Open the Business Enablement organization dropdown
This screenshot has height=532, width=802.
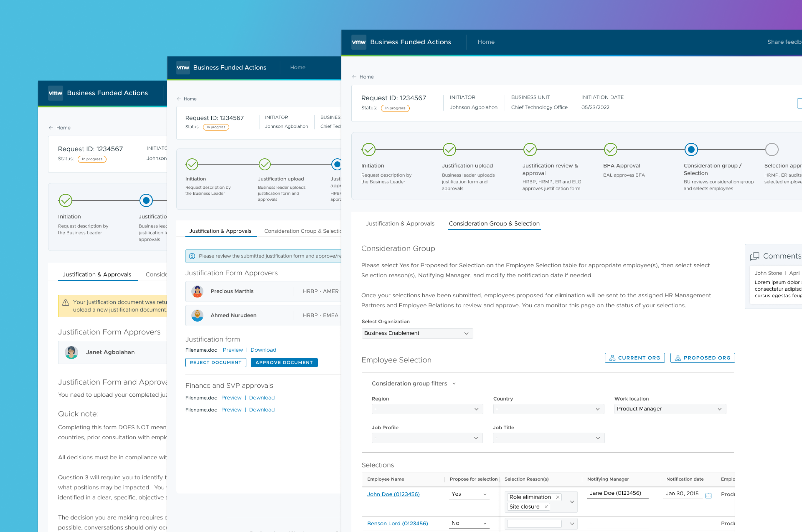pyautogui.click(x=417, y=333)
